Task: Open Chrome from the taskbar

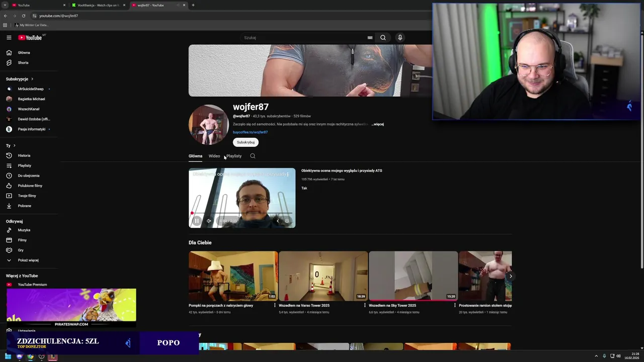Action: tap(31, 356)
